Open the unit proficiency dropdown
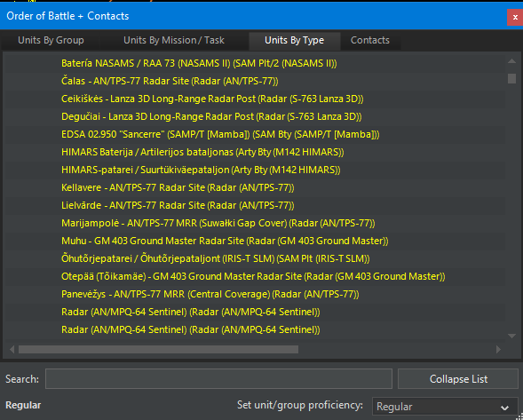 [x=445, y=407]
